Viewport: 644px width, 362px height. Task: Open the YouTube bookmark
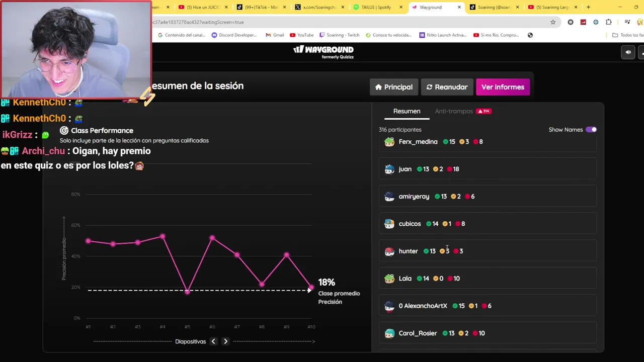click(301, 35)
